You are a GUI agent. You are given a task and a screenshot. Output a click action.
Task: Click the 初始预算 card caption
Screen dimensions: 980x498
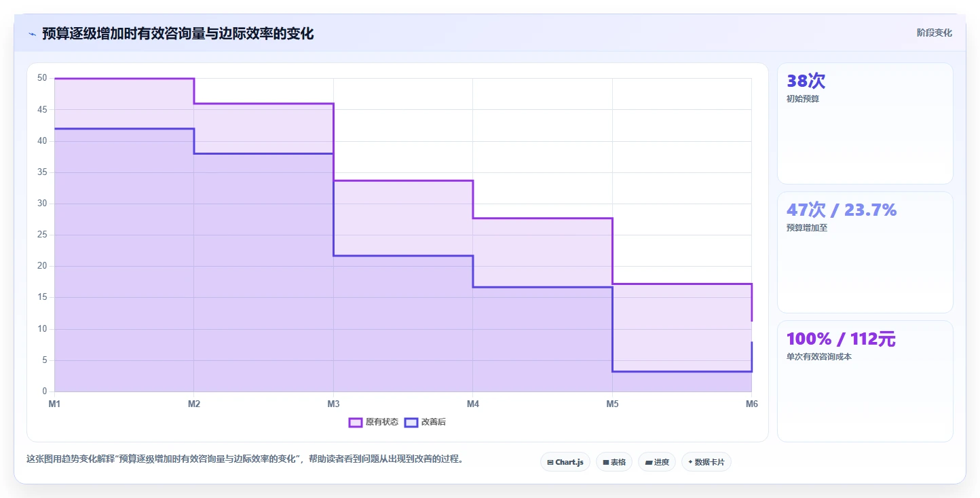(x=803, y=99)
